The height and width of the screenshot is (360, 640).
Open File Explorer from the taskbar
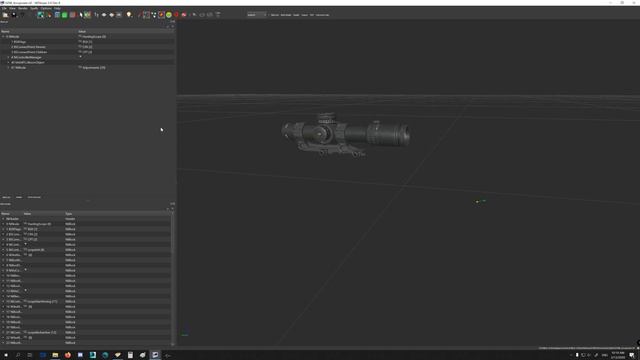coord(55,355)
